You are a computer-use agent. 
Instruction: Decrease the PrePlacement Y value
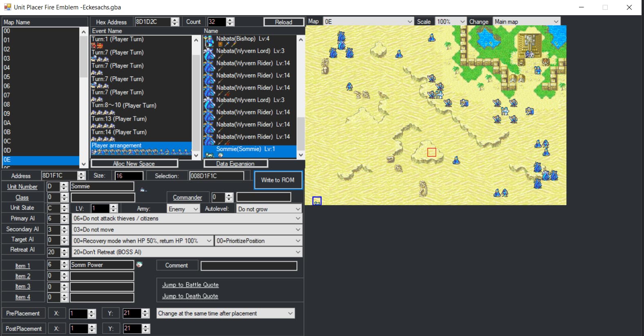pos(145,316)
